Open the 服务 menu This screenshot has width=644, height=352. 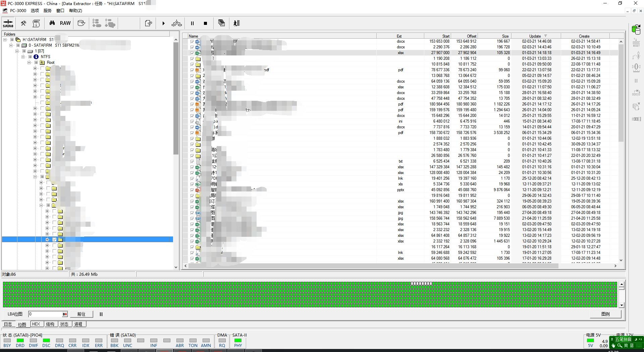click(48, 10)
